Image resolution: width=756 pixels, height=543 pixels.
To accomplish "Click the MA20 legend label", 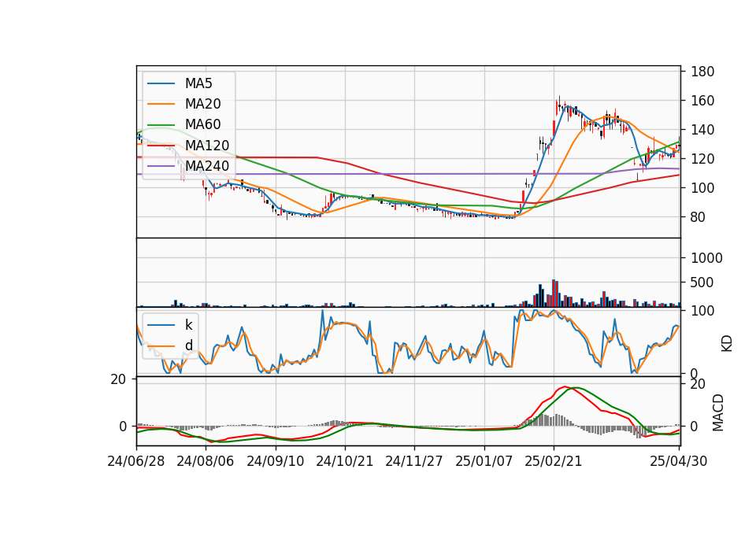I will tap(202, 104).
